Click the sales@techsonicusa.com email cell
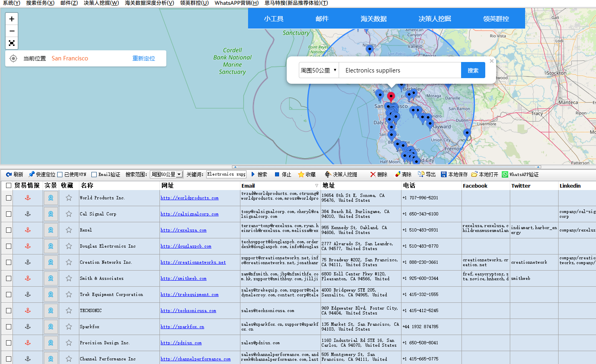This screenshot has height=364, width=596. tap(280, 310)
